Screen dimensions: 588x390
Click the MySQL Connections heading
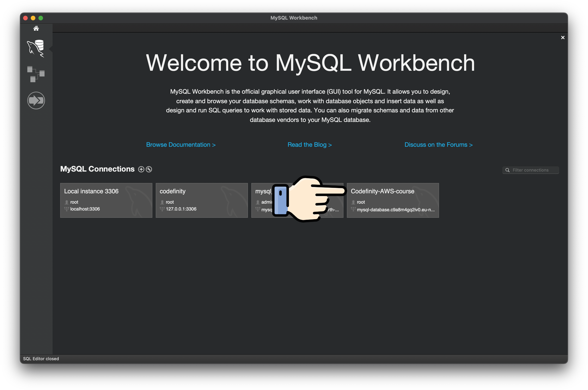(x=97, y=169)
